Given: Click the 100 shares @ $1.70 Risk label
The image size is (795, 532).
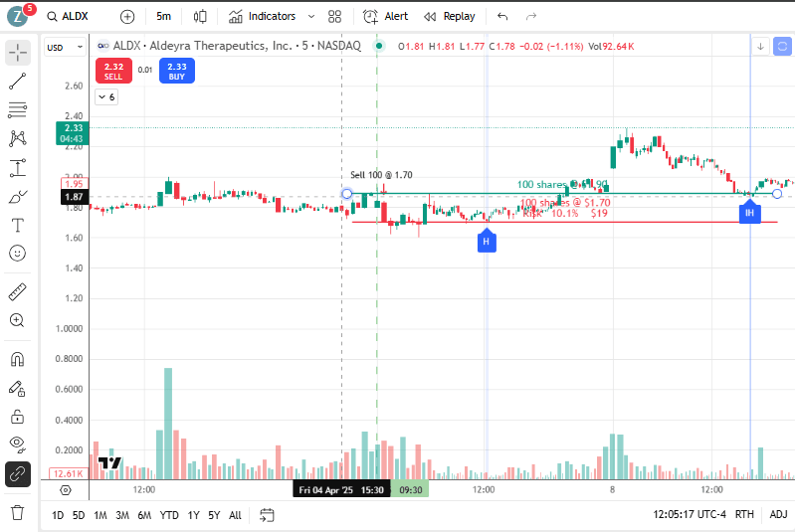Looking at the screenshot, I should coord(565,208).
